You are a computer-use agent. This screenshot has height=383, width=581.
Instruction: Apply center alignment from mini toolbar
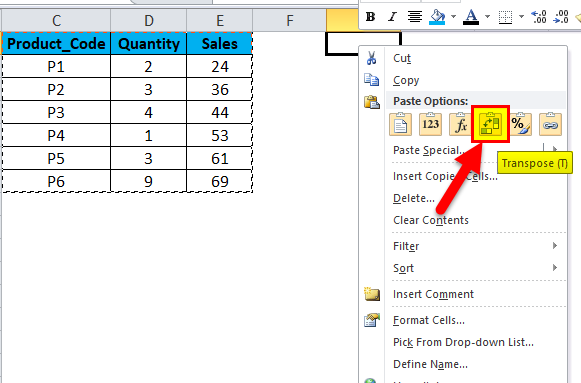point(415,17)
